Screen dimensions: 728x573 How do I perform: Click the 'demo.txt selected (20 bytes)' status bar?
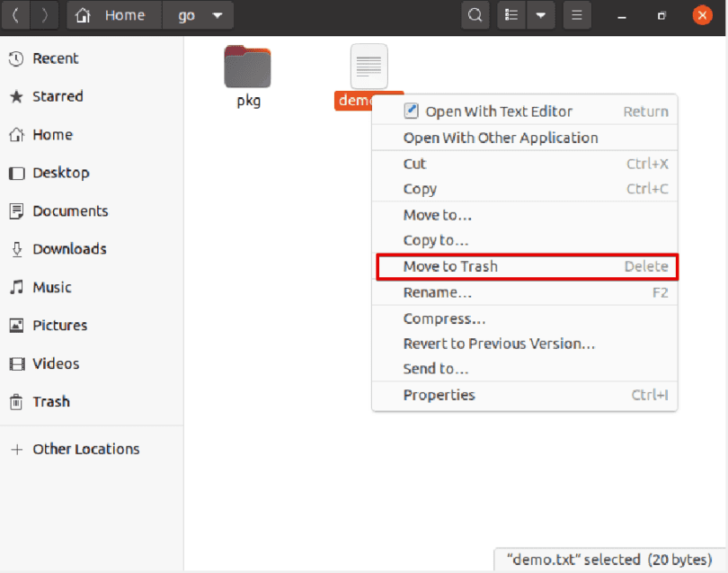pyautogui.click(x=606, y=559)
